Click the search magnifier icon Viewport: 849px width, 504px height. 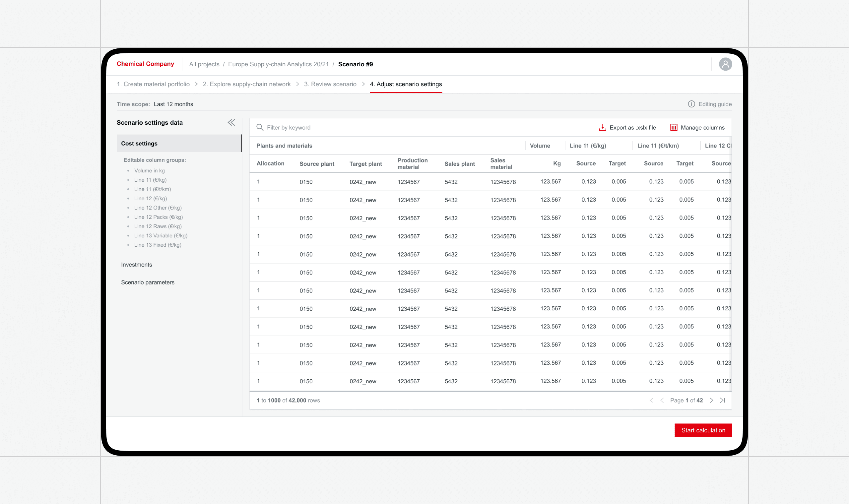tap(260, 127)
